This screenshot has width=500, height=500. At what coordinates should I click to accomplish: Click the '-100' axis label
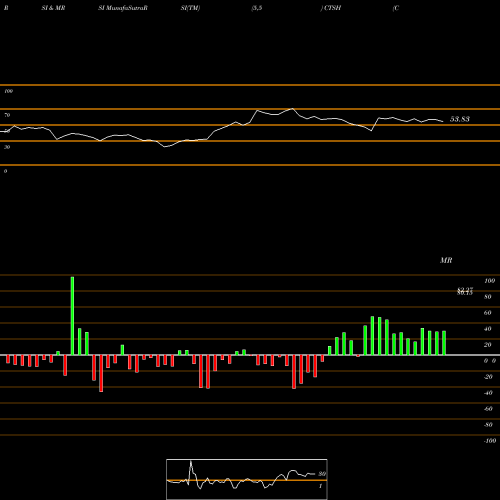pyautogui.click(x=490, y=441)
